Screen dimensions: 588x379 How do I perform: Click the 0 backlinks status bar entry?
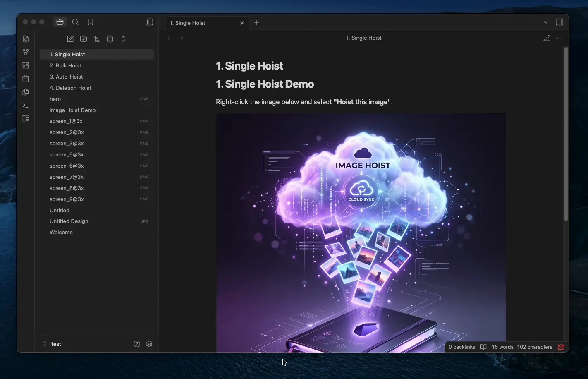pyautogui.click(x=462, y=347)
